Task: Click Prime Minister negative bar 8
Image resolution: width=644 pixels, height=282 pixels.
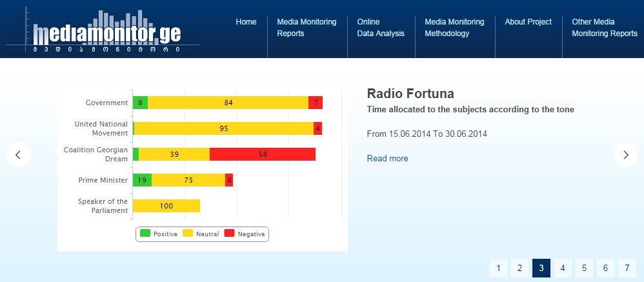Action: (x=229, y=180)
